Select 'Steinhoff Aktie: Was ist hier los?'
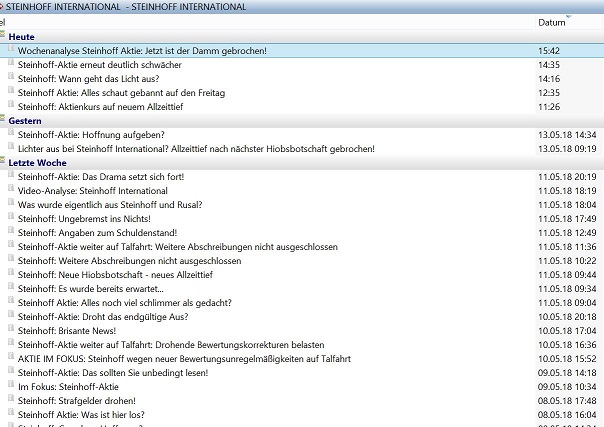 [81, 415]
